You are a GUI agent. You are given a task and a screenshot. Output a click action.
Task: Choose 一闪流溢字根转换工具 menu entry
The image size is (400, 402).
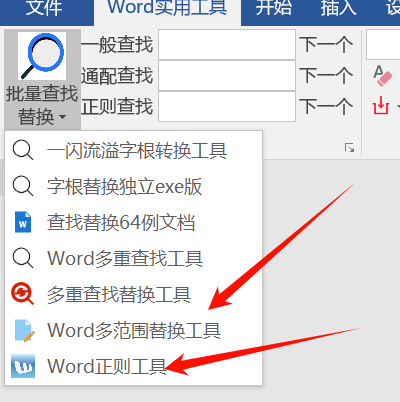[x=134, y=150]
